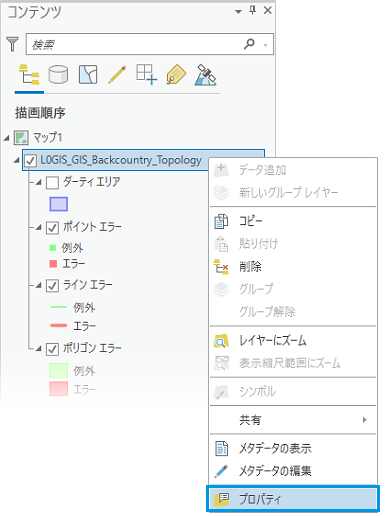Switch to the list by editing pencil view

coord(117,74)
